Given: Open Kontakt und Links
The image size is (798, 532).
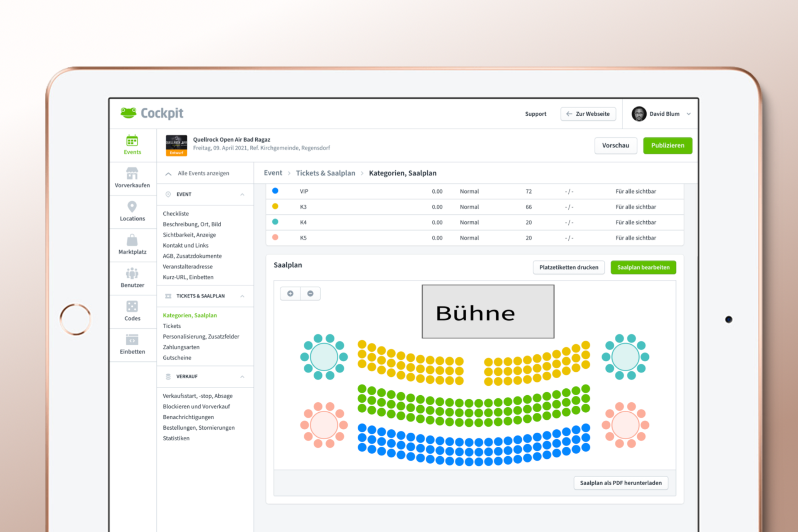Looking at the screenshot, I should 185,245.
